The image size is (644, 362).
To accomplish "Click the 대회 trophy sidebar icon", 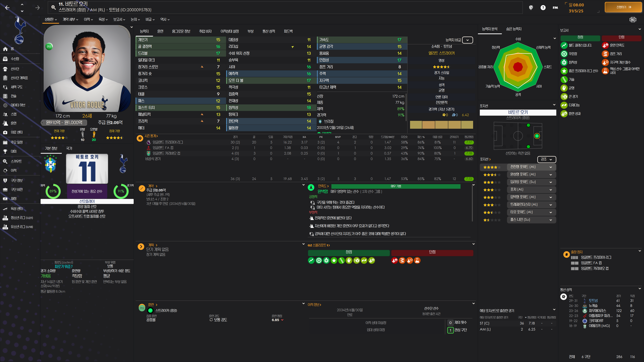I will pos(5,151).
